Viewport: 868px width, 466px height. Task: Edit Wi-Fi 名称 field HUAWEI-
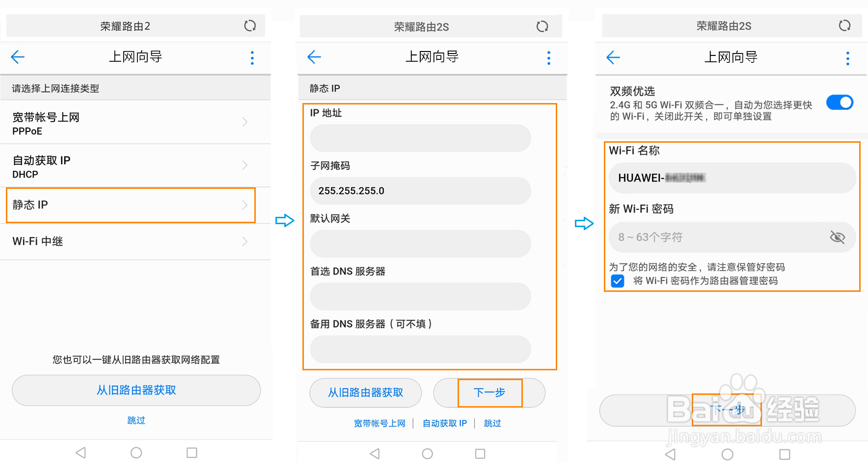tap(732, 178)
